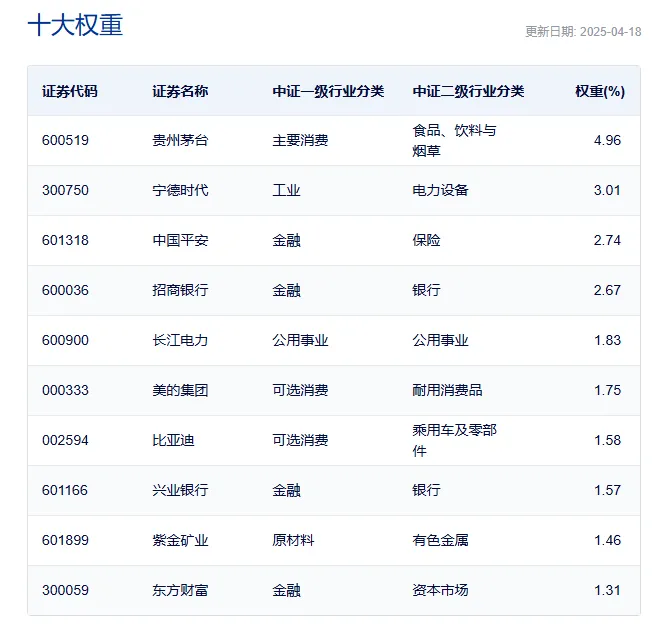Viewport: 664px width, 632px height.
Task: Select stock code 000333
Action: [x=65, y=390]
